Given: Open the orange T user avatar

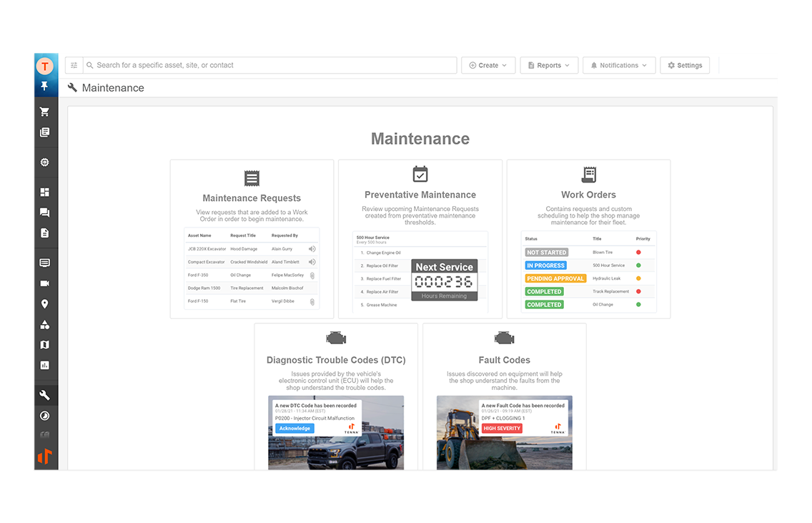Looking at the screenshot, I should click(45, 66).
